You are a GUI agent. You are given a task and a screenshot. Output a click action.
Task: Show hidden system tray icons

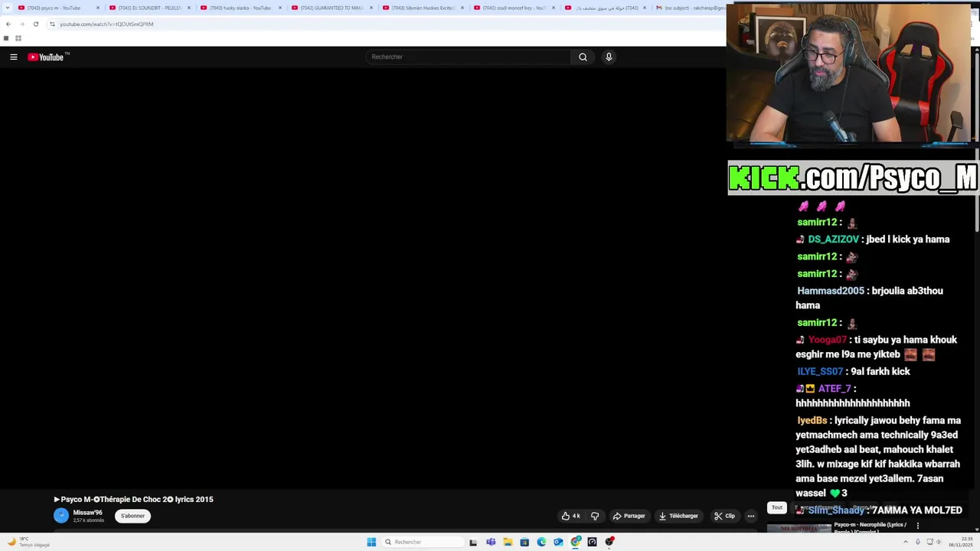[x=906, y=542]
